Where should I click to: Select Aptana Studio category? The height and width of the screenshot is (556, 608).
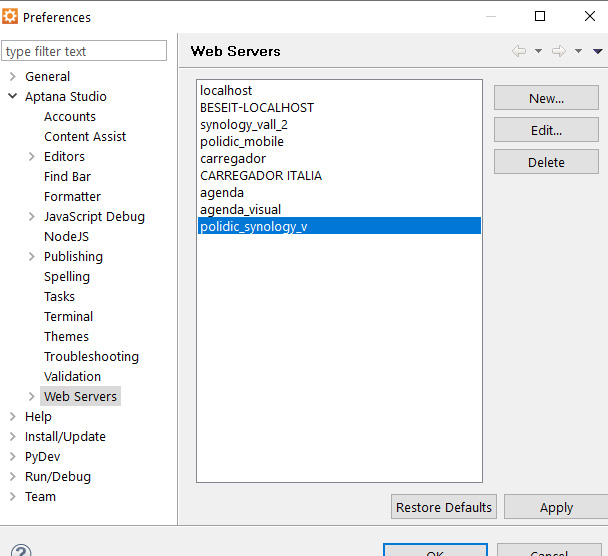[66, 97]
